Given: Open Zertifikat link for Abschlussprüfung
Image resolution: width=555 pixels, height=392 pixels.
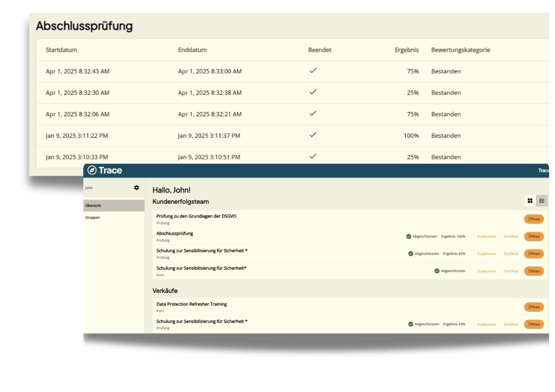Looking at the screenshot, I should pos(511,236).
